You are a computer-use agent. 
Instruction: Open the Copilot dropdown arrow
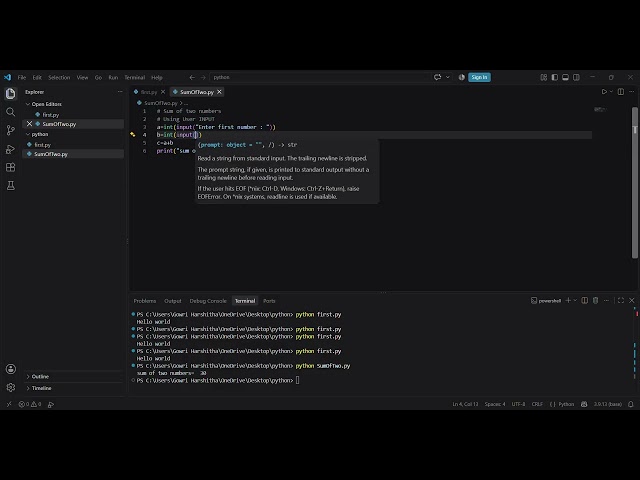(x=448, y=77)
